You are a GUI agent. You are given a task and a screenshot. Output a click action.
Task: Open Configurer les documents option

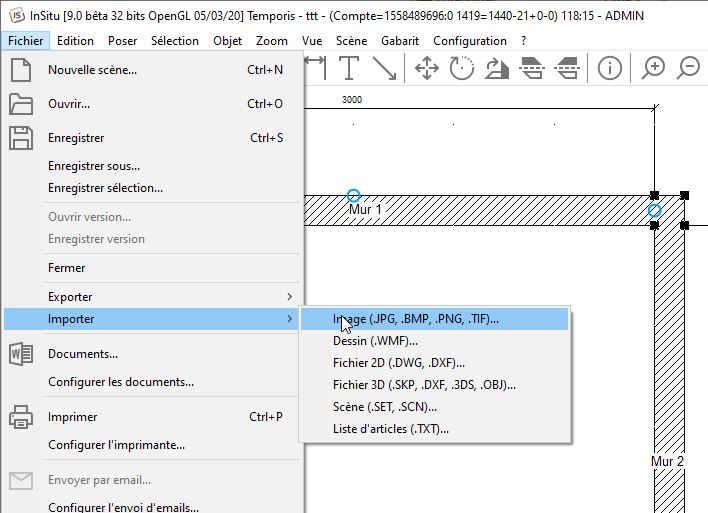point(121,382)
